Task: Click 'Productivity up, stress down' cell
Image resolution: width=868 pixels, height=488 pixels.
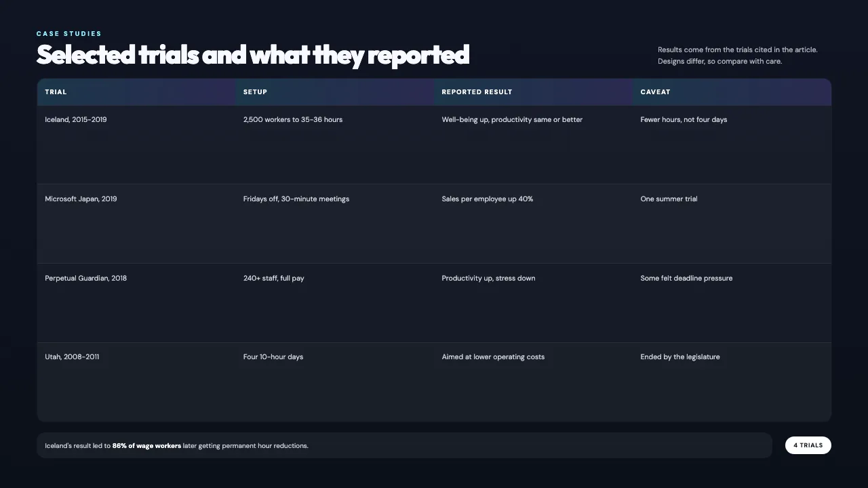Action: click(533, 303)
